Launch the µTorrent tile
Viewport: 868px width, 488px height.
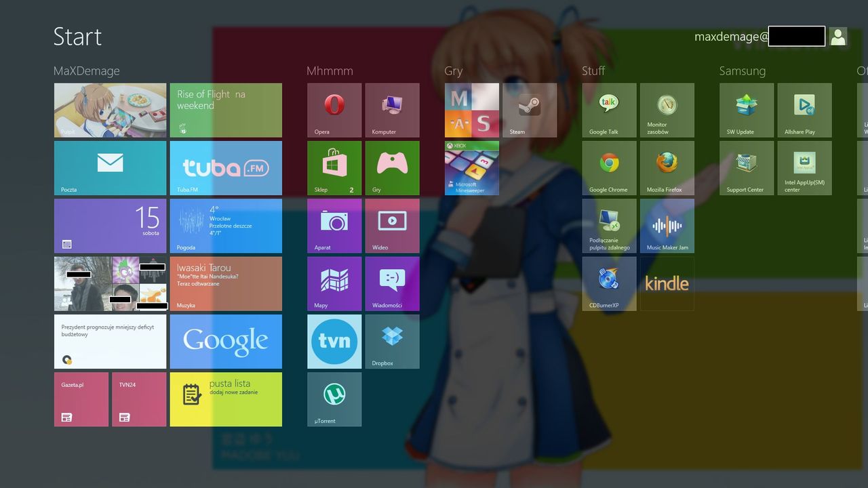[334, 399]
